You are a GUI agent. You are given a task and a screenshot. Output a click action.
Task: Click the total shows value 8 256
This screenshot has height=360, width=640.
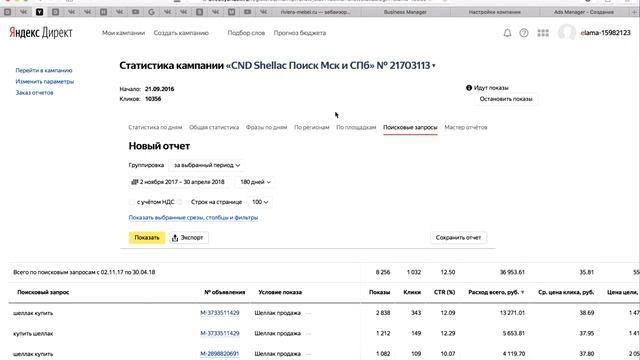click(383, 272)
